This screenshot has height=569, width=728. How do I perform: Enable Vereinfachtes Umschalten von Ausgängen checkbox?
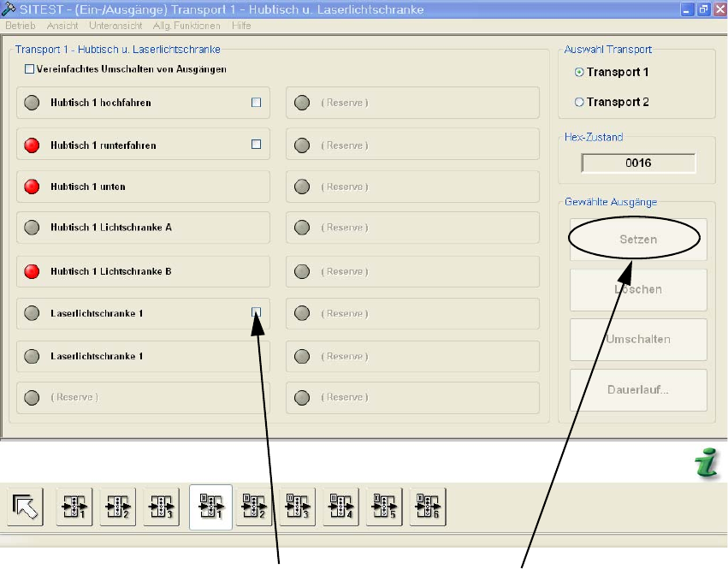pos(29,69)
